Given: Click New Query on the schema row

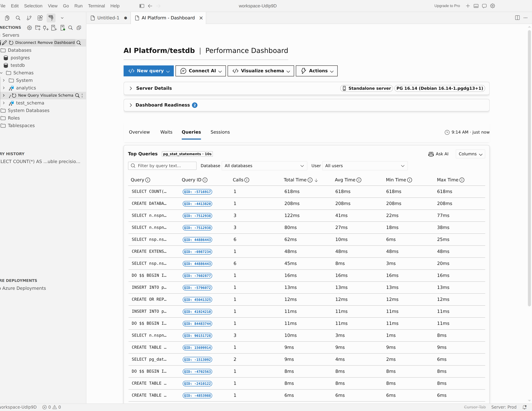Looking at the screenshot, I should (x=28, y=95).
